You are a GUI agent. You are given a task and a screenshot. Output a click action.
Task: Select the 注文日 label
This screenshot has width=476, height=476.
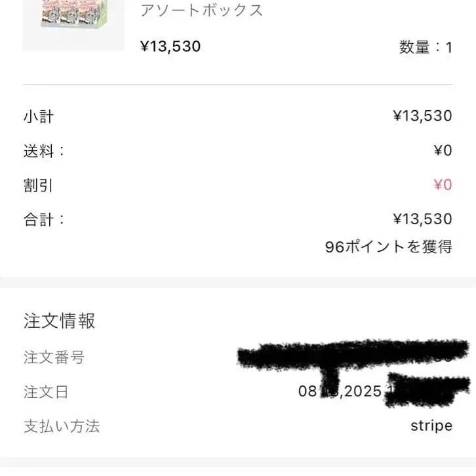pos(46,392)
